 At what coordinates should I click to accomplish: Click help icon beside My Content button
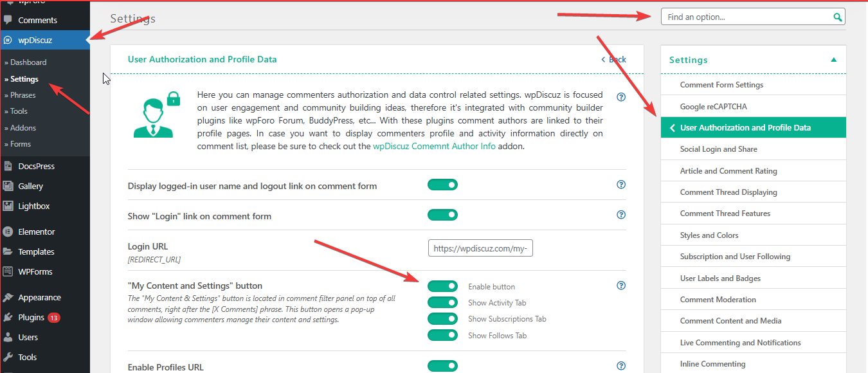coord(621,286)
